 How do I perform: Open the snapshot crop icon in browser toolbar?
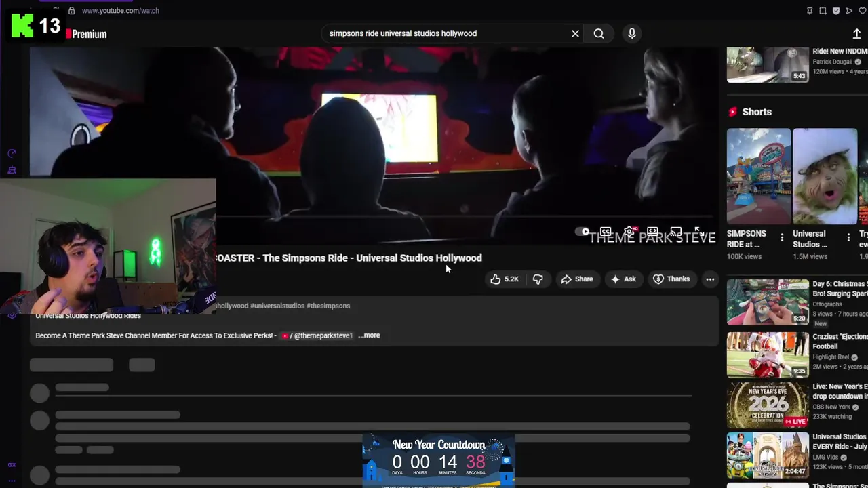click(823, 11)
